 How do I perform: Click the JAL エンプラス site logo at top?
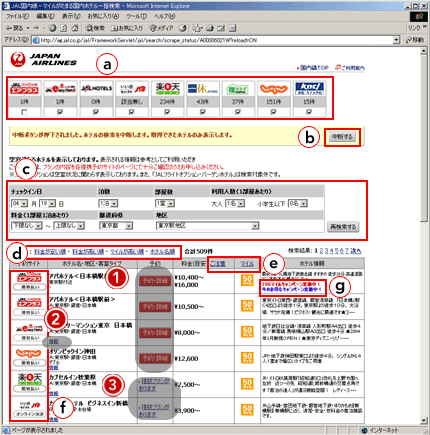(24, 89)
